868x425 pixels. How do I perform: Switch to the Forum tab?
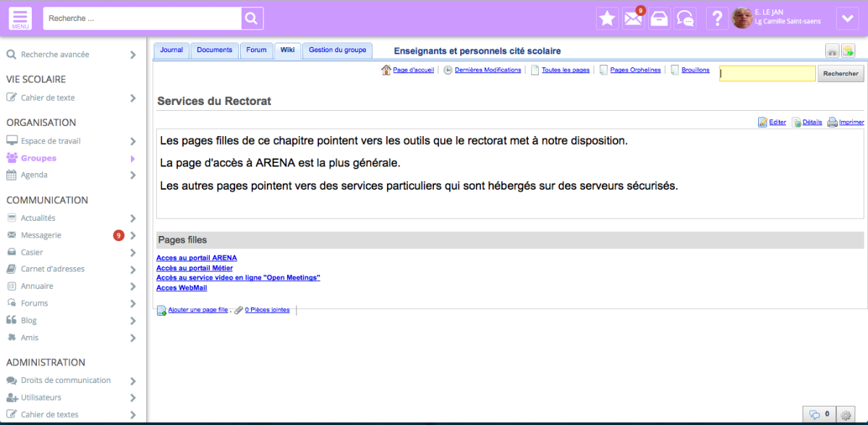point(256,51)
